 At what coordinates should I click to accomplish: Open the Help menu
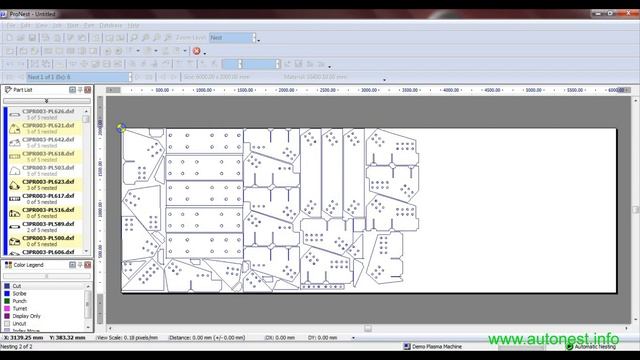[x=133, y=25]
